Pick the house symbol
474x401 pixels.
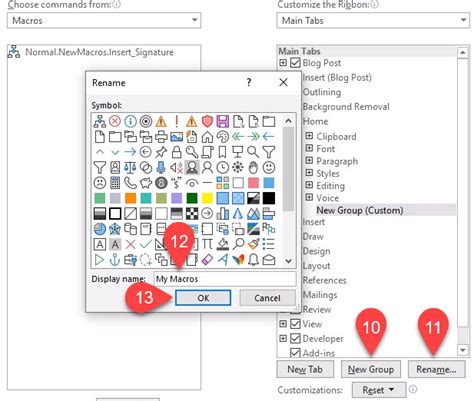coord(207,137)
